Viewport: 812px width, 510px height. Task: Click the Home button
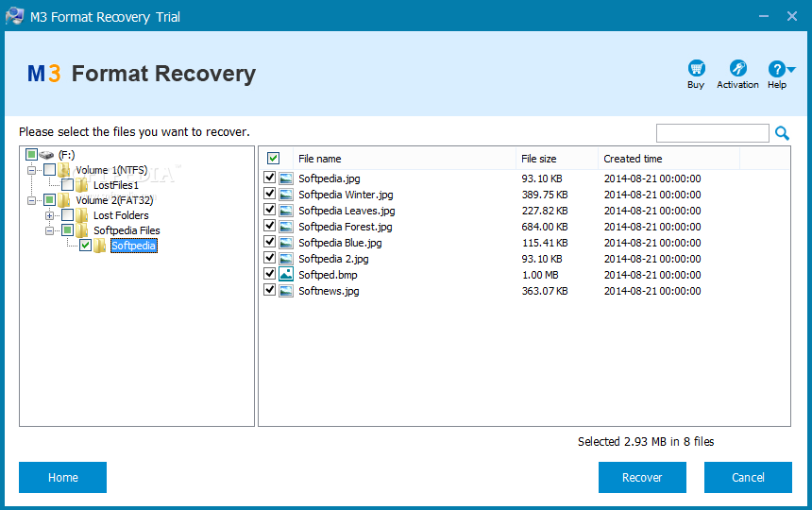click(x=62, y=477)
